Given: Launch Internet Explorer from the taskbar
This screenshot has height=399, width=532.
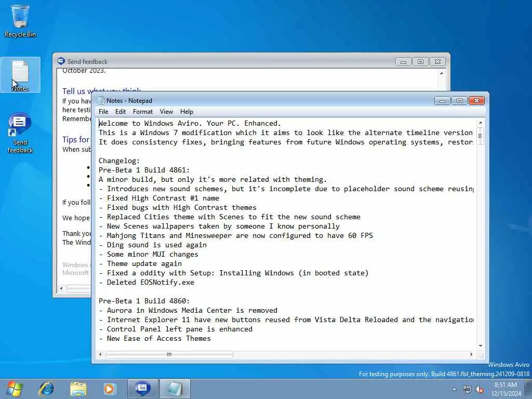Looking at the screenshot, I should tap(46, 389).
